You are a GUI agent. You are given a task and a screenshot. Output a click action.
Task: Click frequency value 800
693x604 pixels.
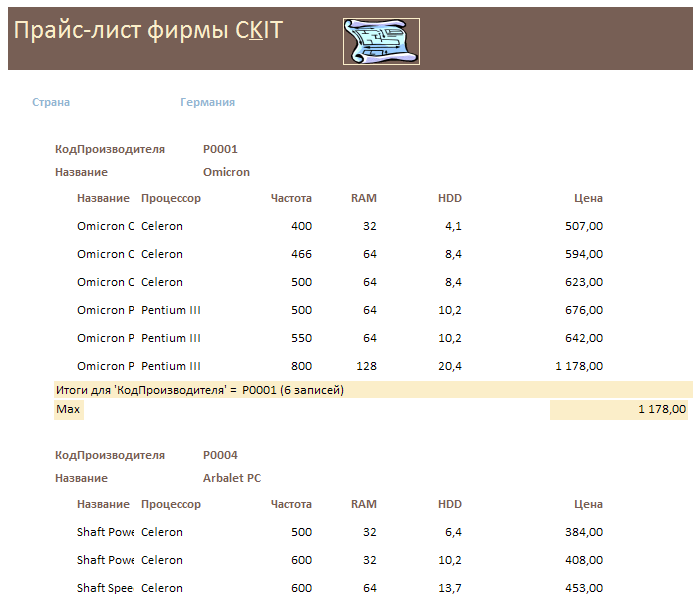[x=301, y=366]
